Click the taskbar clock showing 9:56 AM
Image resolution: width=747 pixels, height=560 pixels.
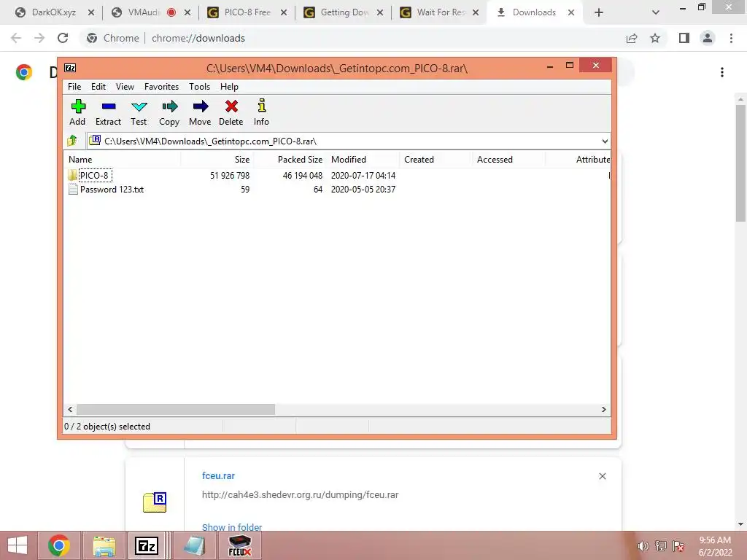pyautogui.click(x=715, y=545)
